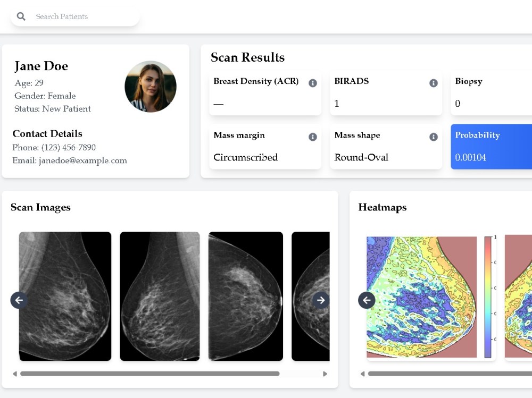Click the Heatmaps horizontal scrollbar thumb

[450, 374]
